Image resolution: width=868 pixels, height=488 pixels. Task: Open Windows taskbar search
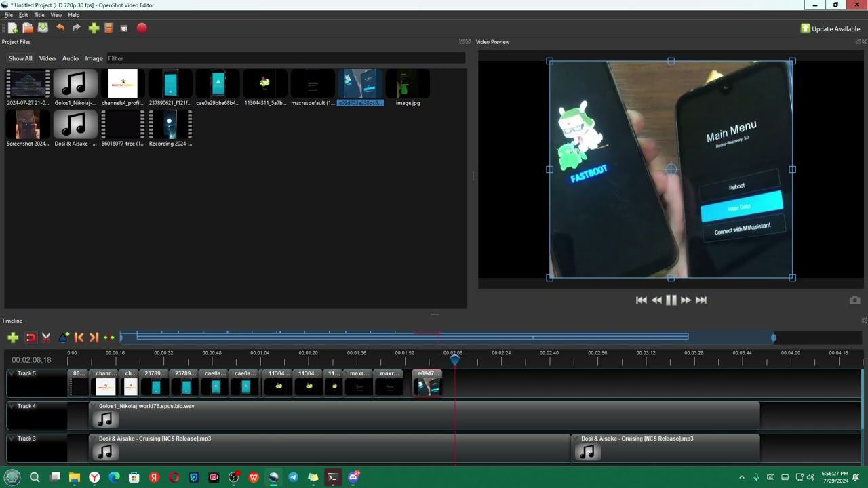point(35,477)
